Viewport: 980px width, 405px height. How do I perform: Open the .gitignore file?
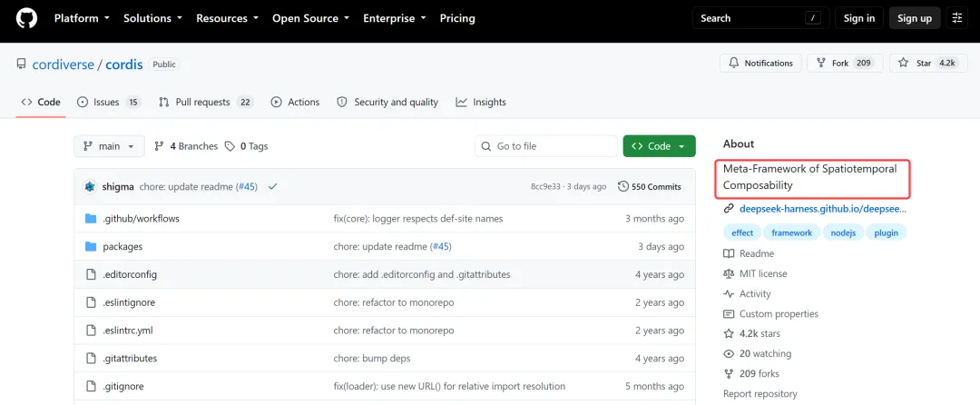[x=123, y=386]
